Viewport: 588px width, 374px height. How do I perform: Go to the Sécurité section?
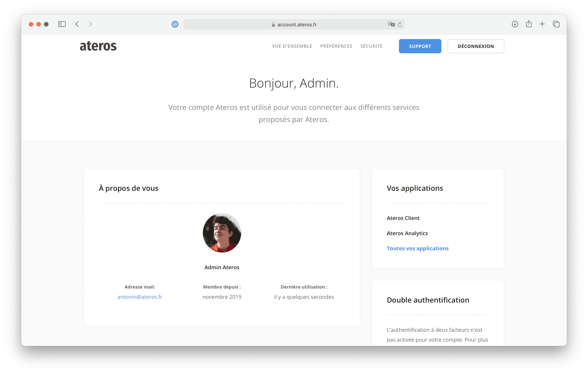[371, 46]
